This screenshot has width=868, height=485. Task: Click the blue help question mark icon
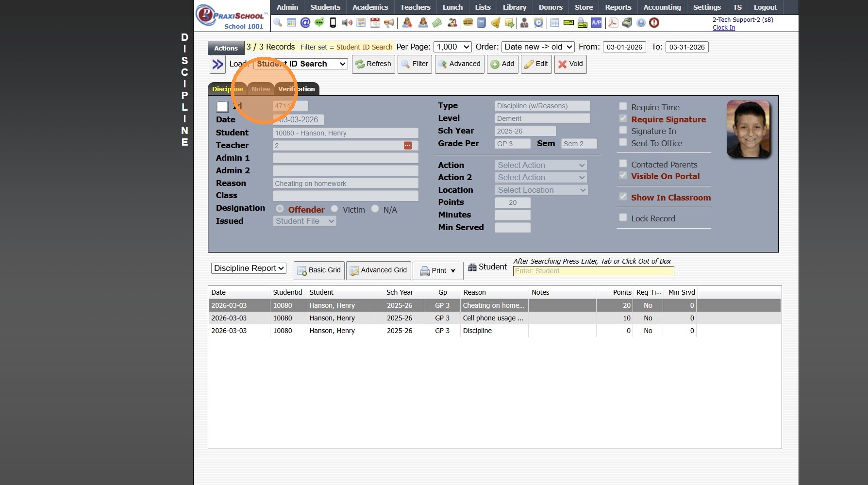click(641, 23)
